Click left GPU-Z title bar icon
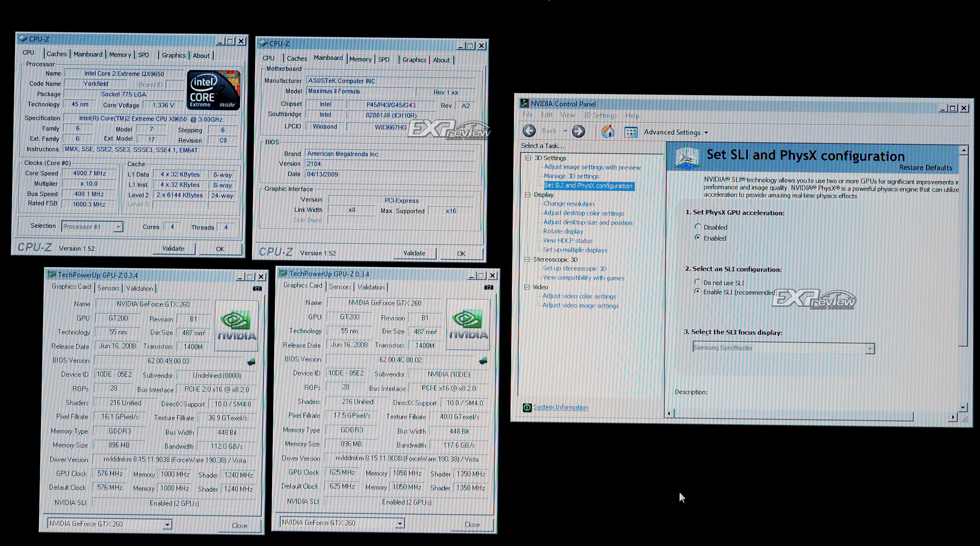 coord(52,274)
